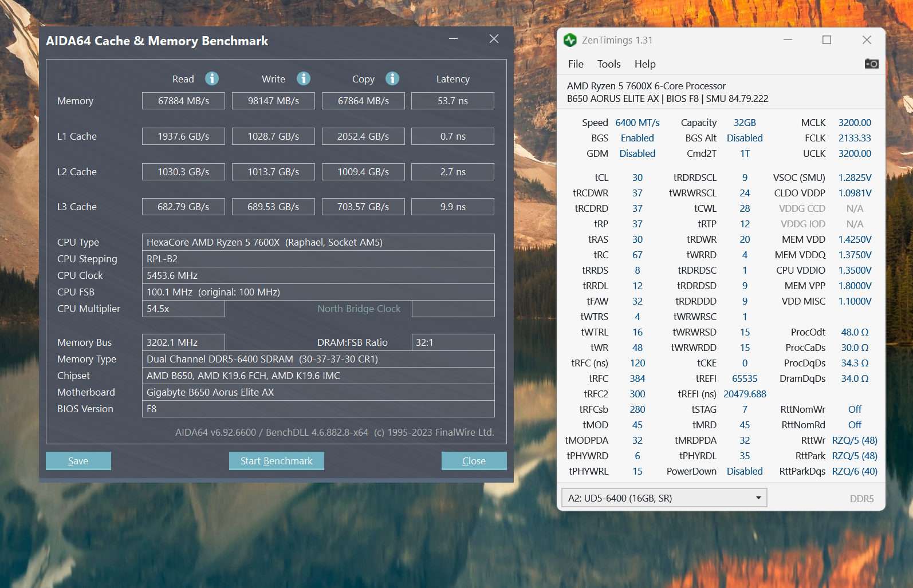The width and height of the screenshot is (913, 588).
Task: Click the MCLK value 3200.00
Action: coord(855,123)
